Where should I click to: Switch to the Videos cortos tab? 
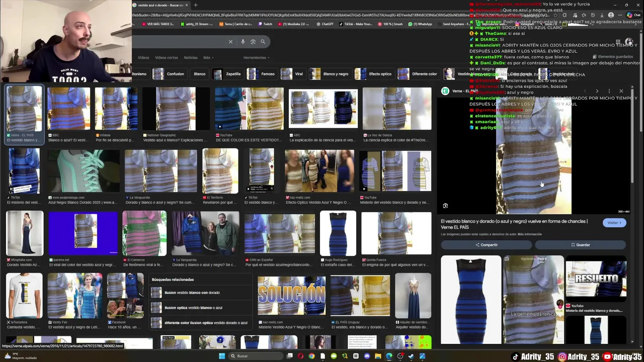coord(167,57)
